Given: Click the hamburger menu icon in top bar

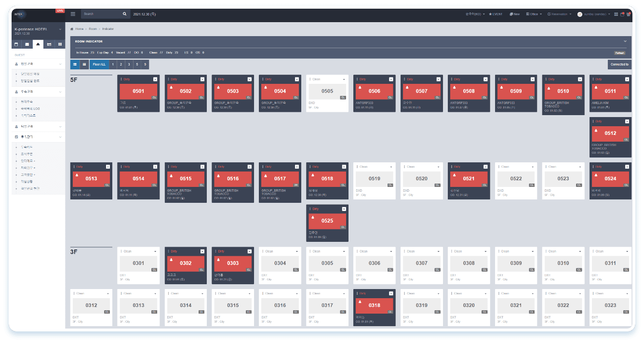Looking at the screenshot, I should point(73,14).
